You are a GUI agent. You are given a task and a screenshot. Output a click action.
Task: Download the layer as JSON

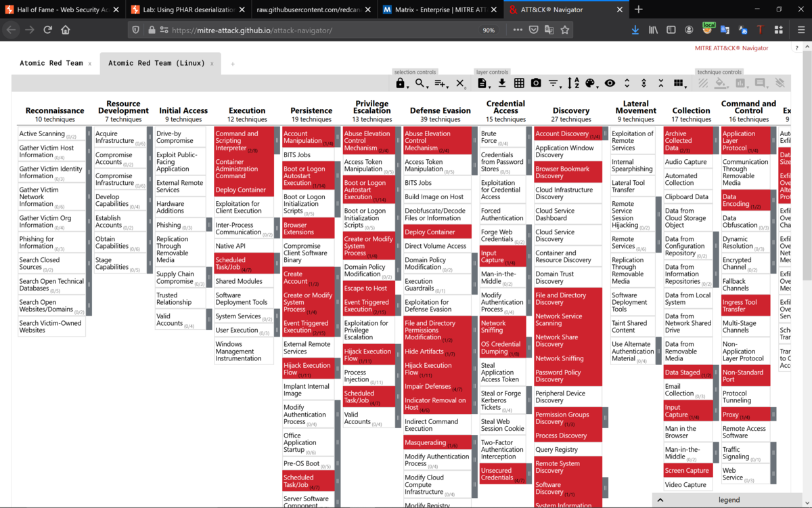point(502,83)
